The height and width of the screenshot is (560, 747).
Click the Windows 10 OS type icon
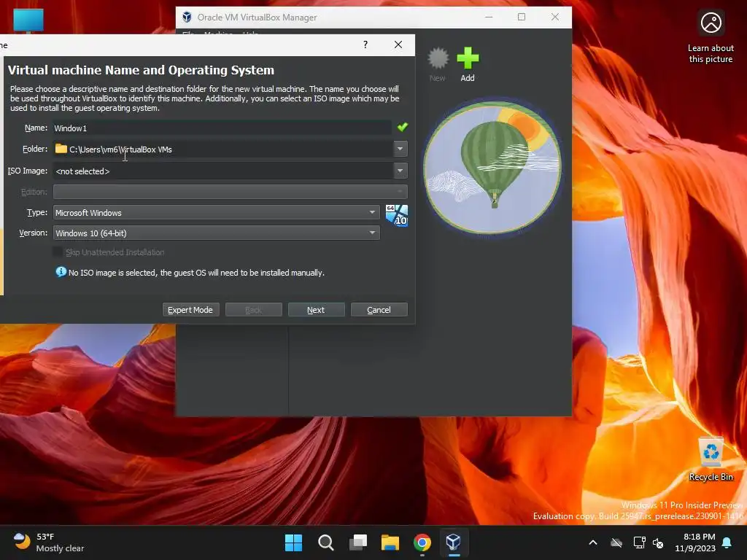pos(396,215)
